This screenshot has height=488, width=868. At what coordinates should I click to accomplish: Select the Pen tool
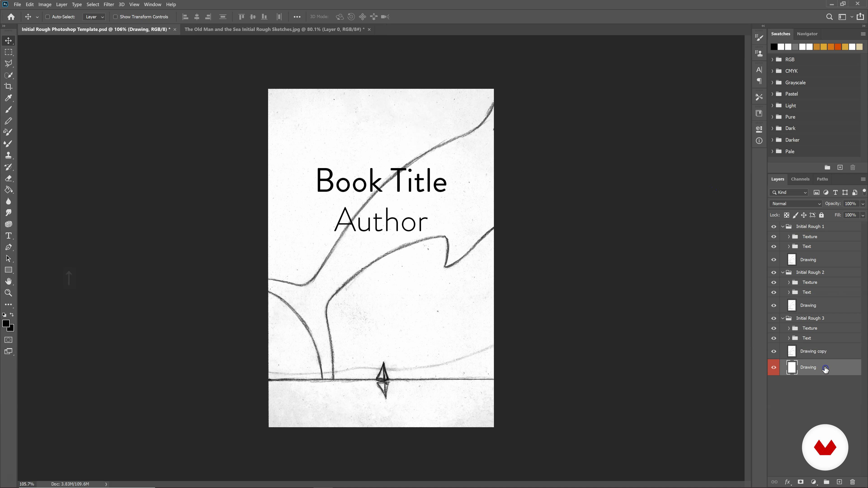8,247
